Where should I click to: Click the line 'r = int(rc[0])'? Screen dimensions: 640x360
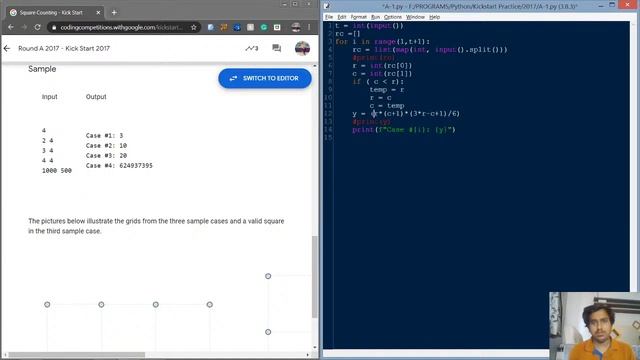pyautogui.click(x=382, y=66)
